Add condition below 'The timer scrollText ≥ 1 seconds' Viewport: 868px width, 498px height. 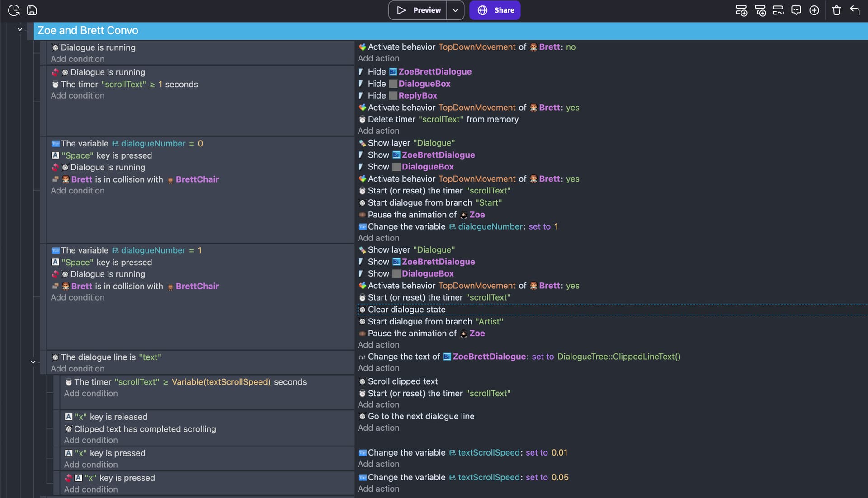pyautogui.click(x=77, y=96)
